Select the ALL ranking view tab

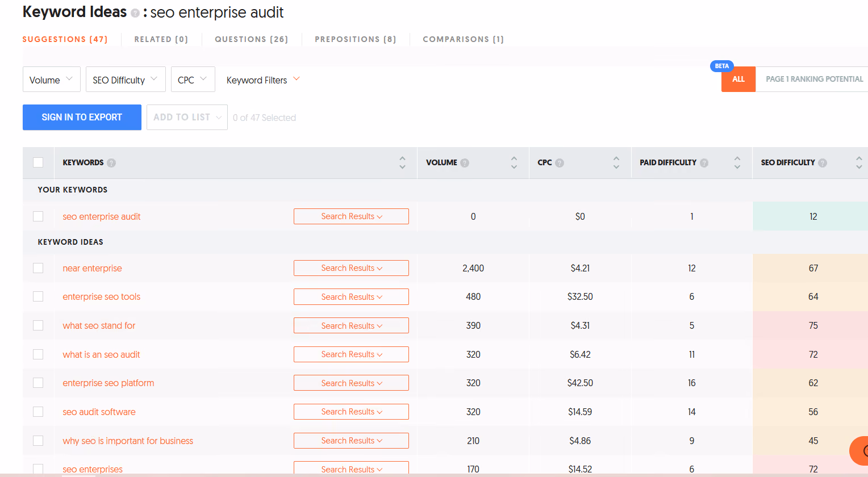pyautogui.click(x=738, y=79)
